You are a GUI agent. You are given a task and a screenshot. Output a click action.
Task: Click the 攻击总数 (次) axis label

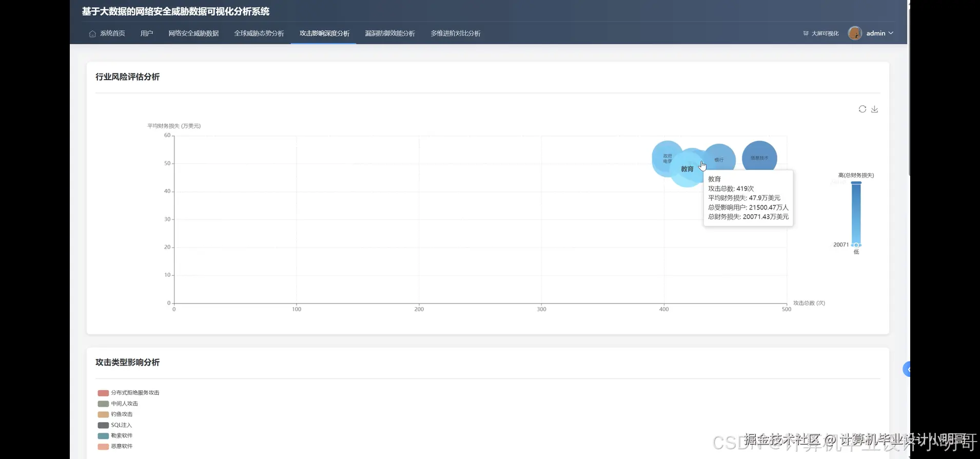[809, 303]
